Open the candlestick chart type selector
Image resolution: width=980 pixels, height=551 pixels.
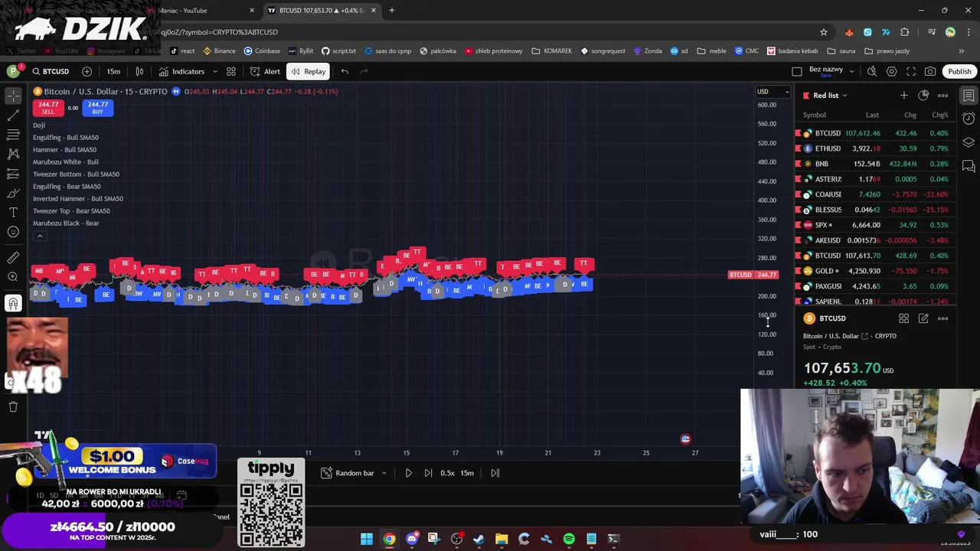pyautogui.click(x=139, y=71)
